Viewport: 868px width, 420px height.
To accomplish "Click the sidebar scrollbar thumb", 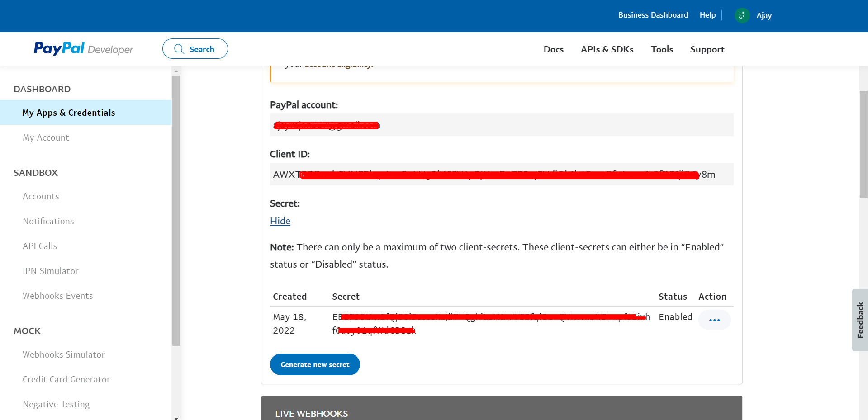I will click(x=176, y=211).
